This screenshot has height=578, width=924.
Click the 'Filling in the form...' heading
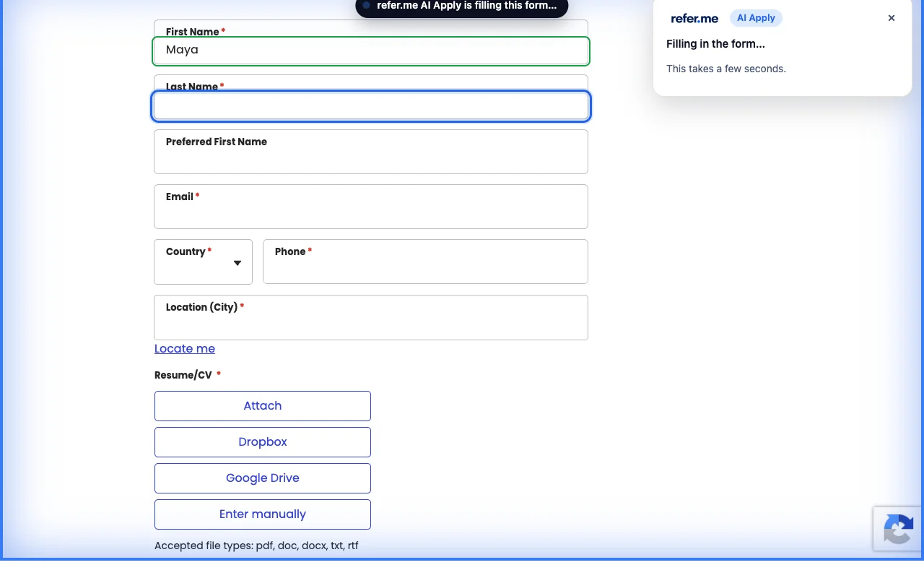pyautogui.click(x=716, y=44)
